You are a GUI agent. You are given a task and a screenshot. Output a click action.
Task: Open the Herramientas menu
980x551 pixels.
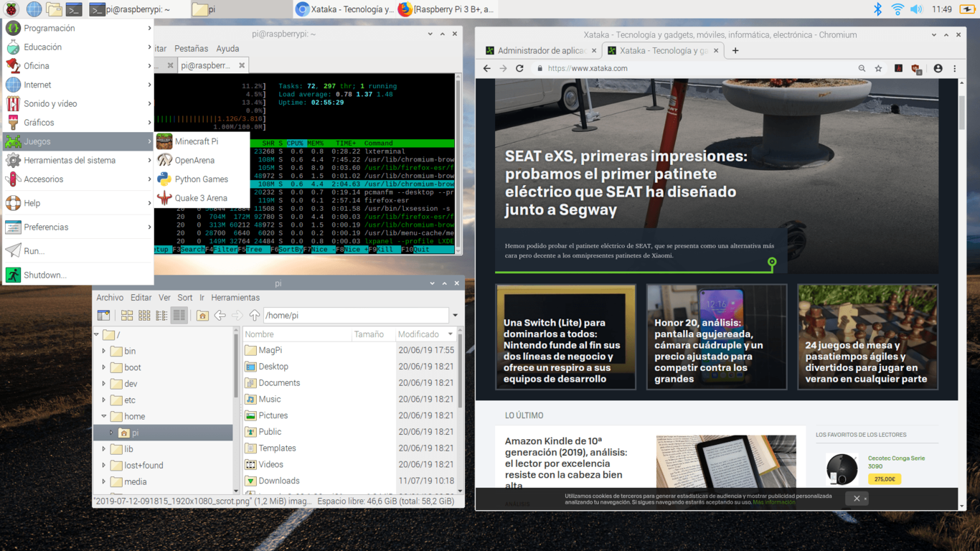click(235, 297)
